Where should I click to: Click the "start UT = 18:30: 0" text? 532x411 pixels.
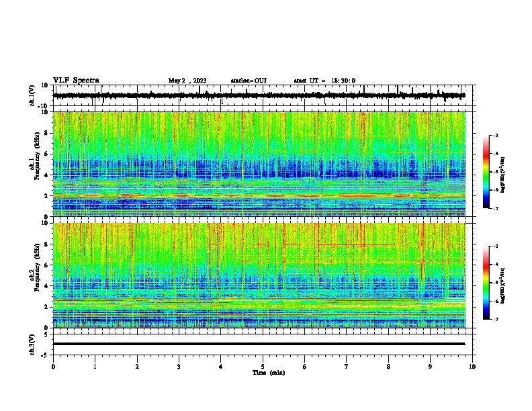click(324, 81)
